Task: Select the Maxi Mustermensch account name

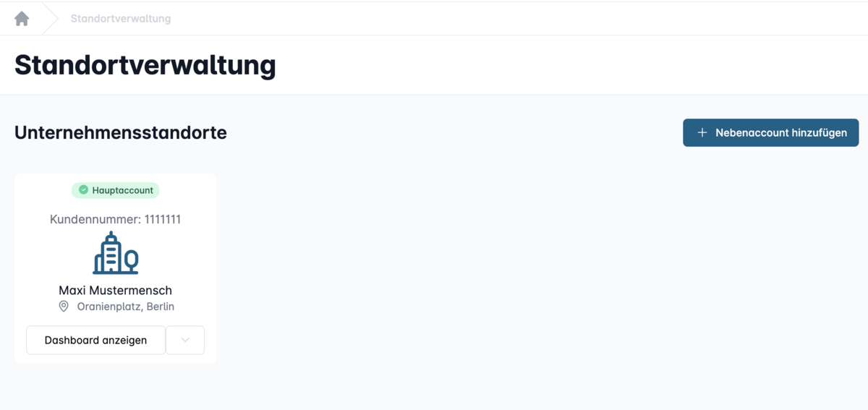Action: coord(115,291)
